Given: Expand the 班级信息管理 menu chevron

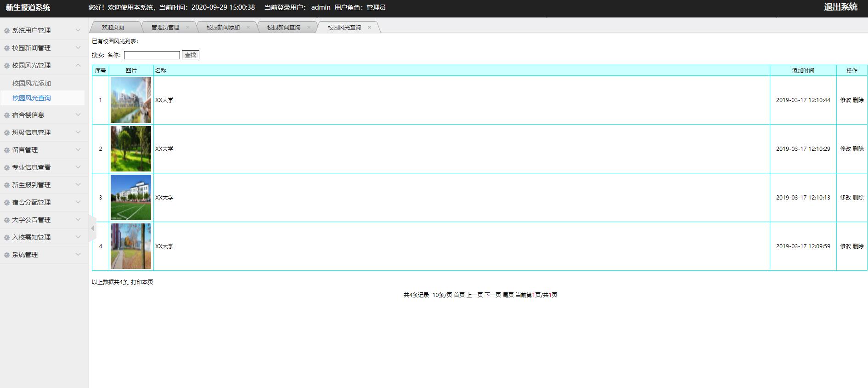Looking at the screenshot, I should [x=78, y=132].
